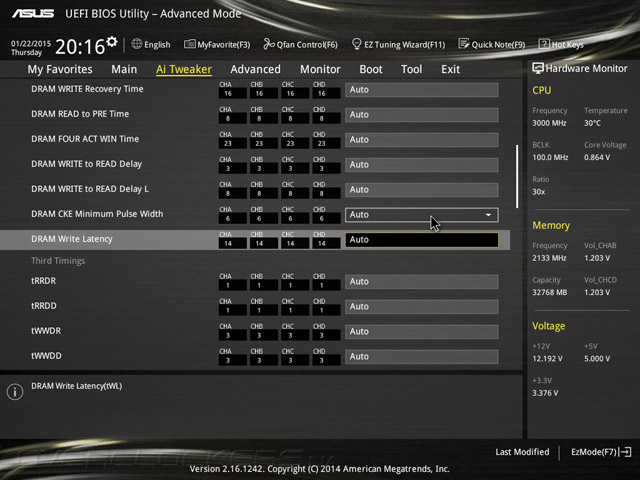Click memory capacity 32768 MB value
This screenshot has width=640, height=480.
549,292
